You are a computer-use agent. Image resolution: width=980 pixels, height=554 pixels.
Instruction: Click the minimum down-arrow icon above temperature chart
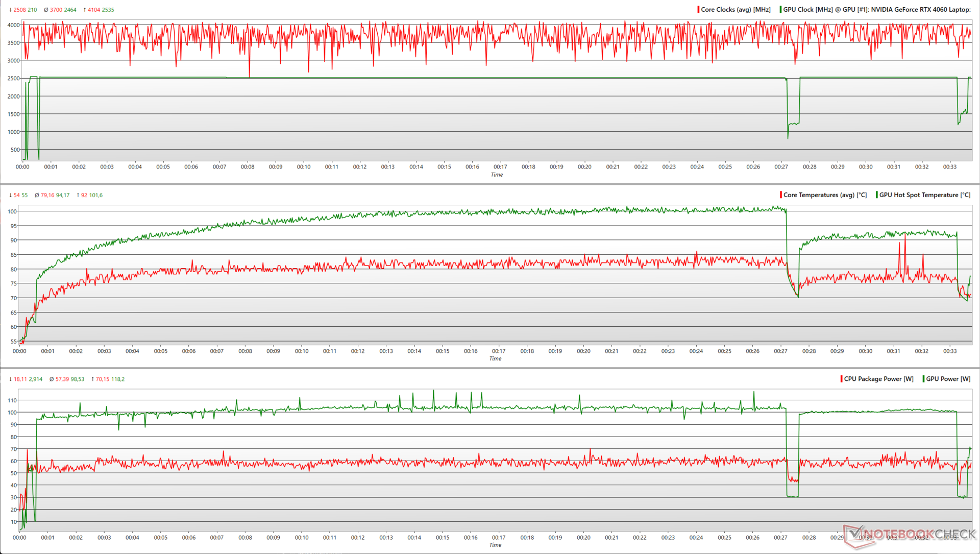coord(10,195)
